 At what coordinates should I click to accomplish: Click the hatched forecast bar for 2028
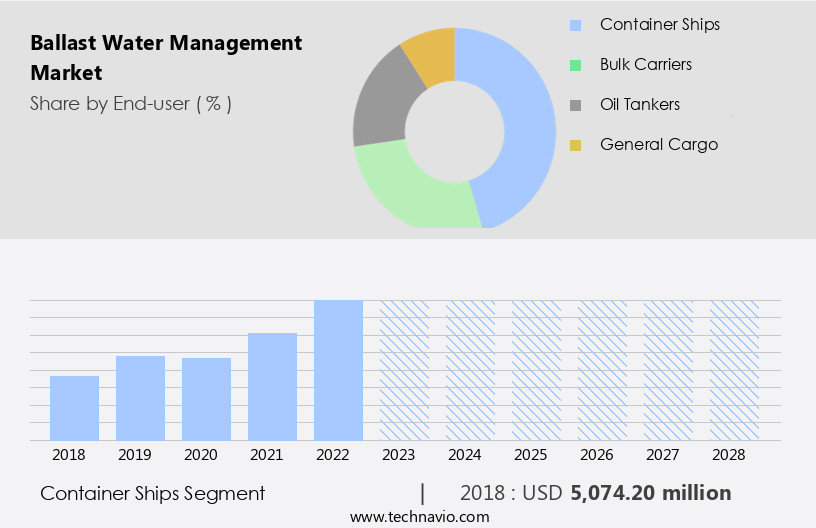[x=734, y=370]
